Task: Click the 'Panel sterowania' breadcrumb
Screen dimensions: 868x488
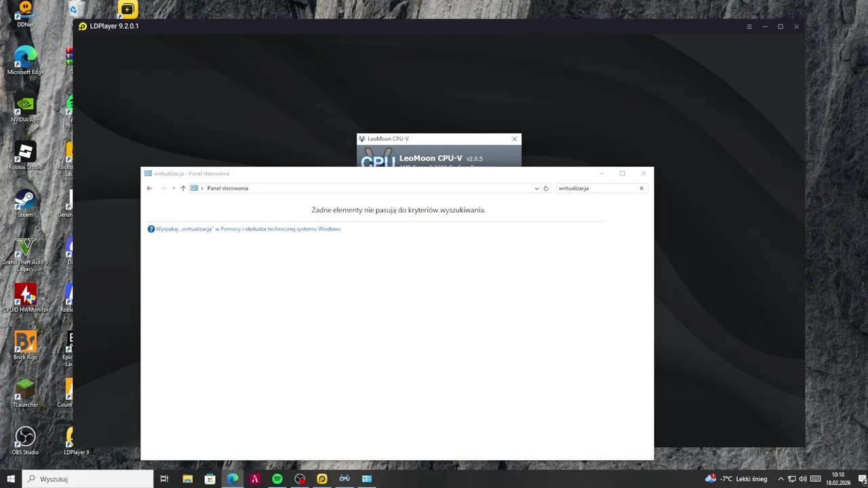Action: pos(228,188)
